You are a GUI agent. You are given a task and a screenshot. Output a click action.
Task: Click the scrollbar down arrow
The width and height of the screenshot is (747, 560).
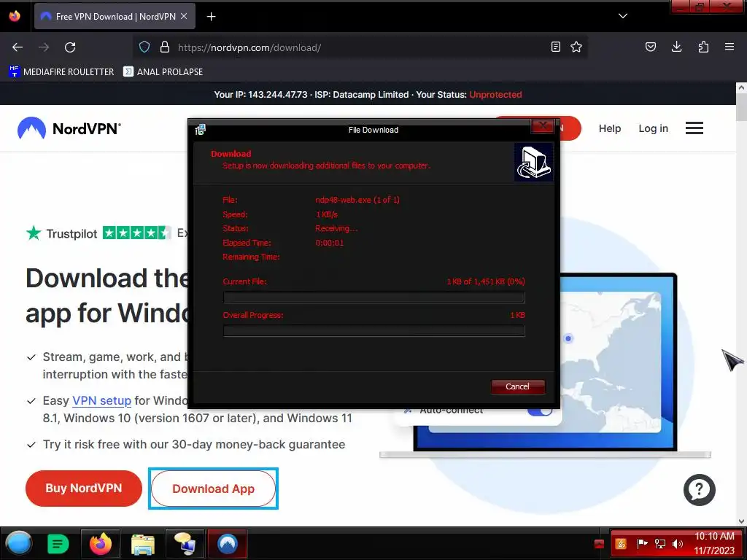pyautogui.click(x=741, y=521)
